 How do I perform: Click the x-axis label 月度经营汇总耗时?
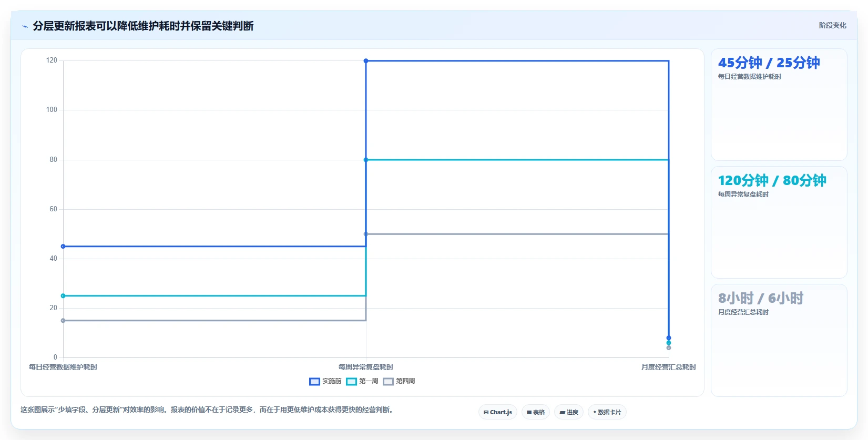coord(669,367)
